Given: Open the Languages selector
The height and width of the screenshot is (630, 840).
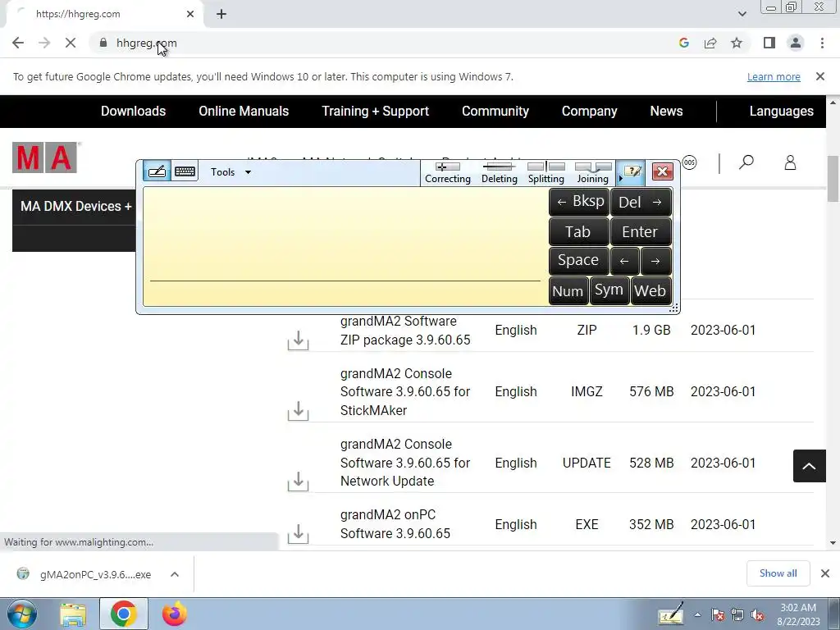Looking at the screenshot, I should pos(781,111).
